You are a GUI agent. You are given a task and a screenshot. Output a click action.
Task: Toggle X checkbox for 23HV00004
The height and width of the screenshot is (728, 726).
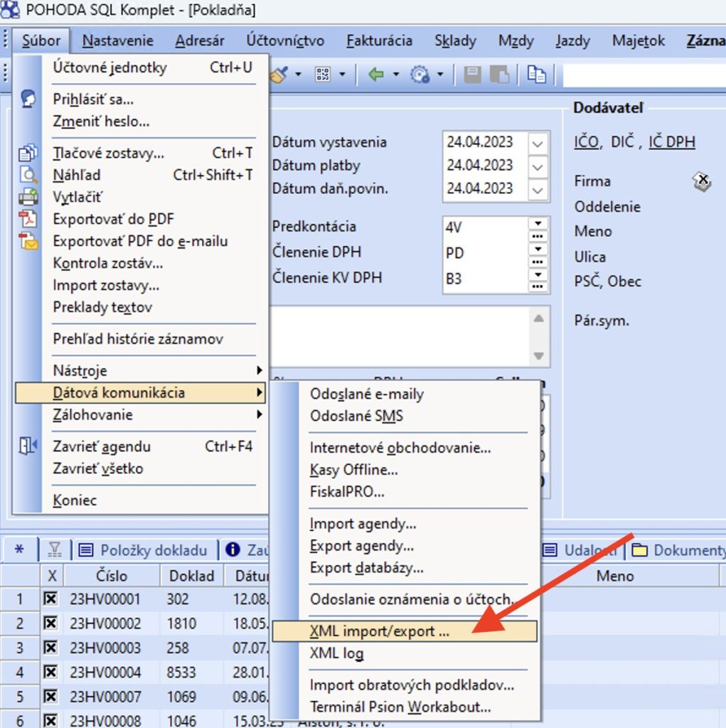[x=50, y=673]
